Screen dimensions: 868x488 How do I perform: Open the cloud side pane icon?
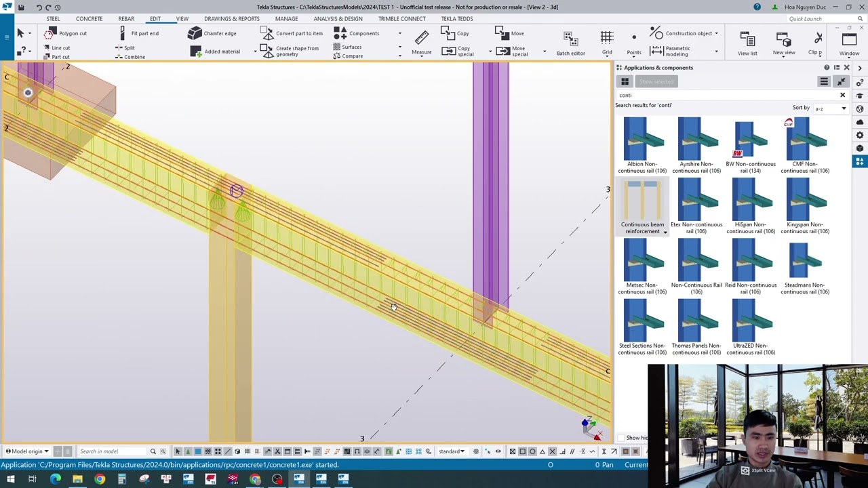click(860, 122)
